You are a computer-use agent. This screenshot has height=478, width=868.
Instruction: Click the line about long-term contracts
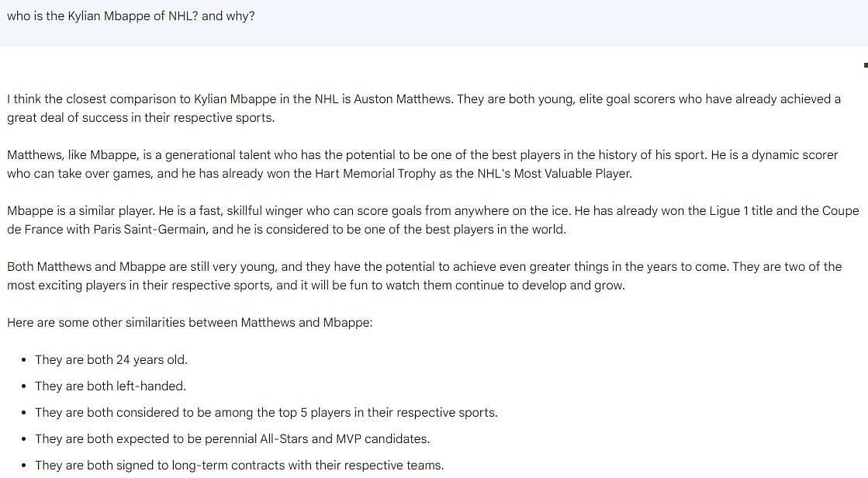click(240, 466)
